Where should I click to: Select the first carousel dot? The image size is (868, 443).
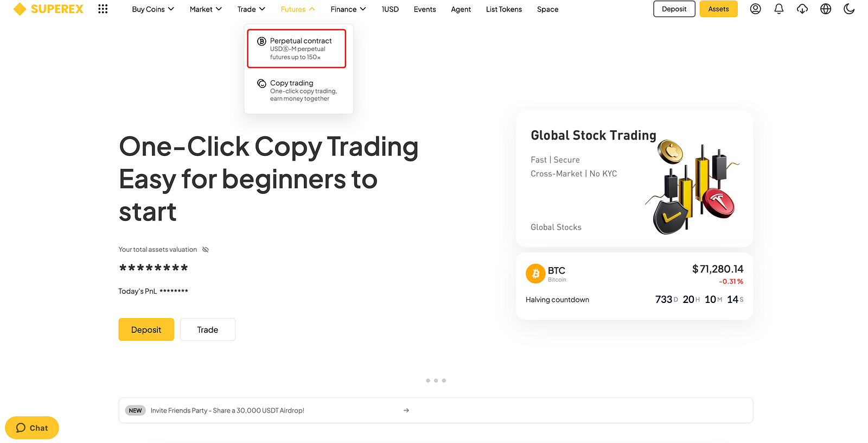click(x=428, y=381)
